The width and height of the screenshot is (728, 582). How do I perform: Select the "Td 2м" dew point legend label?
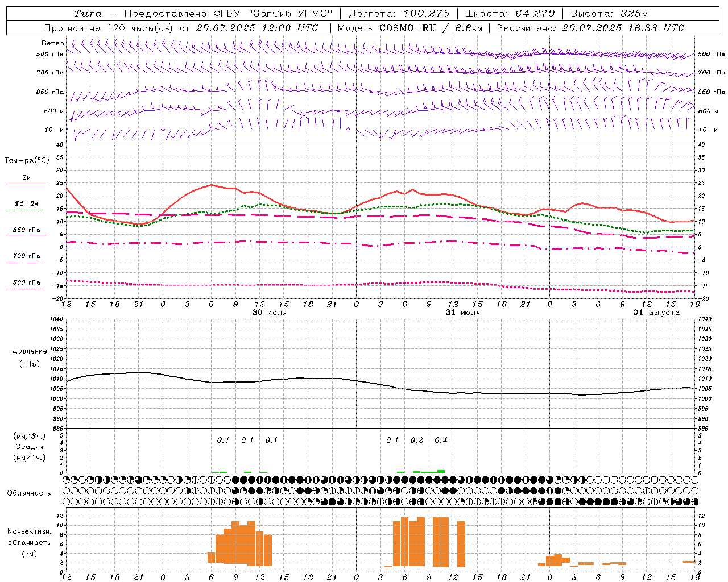coord(27,203)
